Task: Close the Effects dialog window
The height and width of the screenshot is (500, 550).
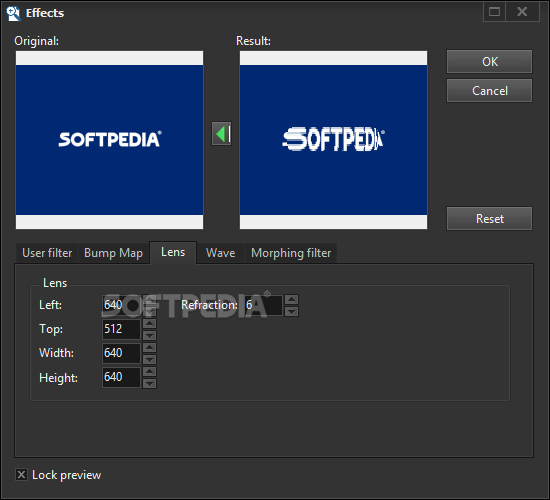Action: coord(522,12)
